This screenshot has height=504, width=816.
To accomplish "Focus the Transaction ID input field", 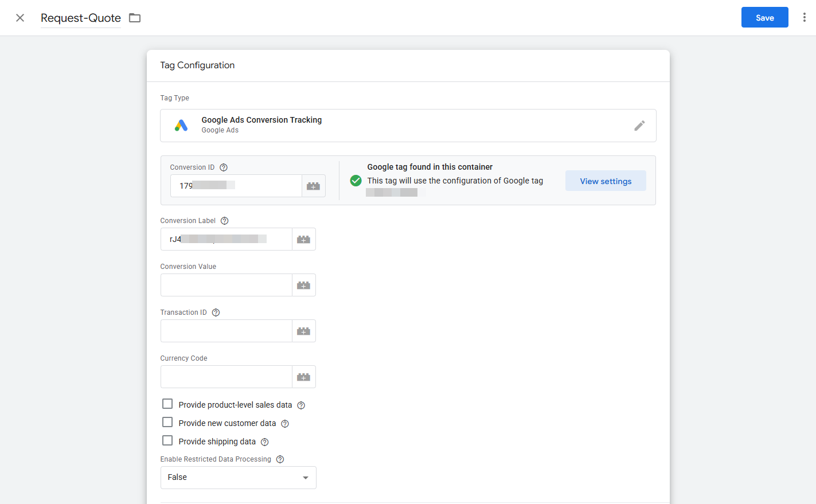I will (x=227, y=331).
